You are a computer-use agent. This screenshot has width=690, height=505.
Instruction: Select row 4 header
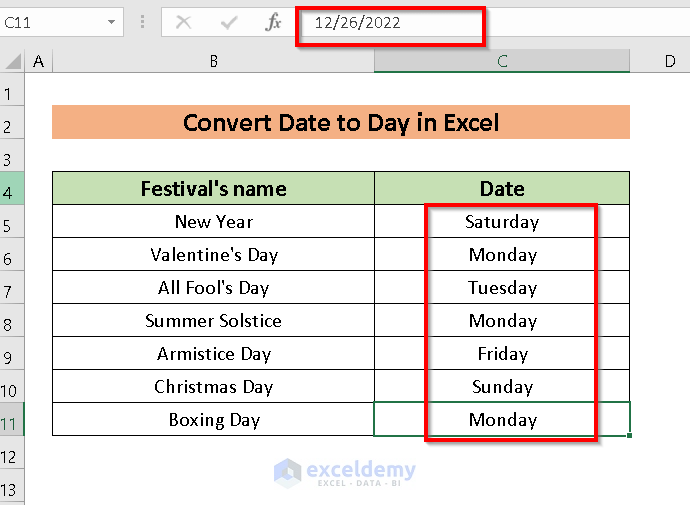point(11,189)
